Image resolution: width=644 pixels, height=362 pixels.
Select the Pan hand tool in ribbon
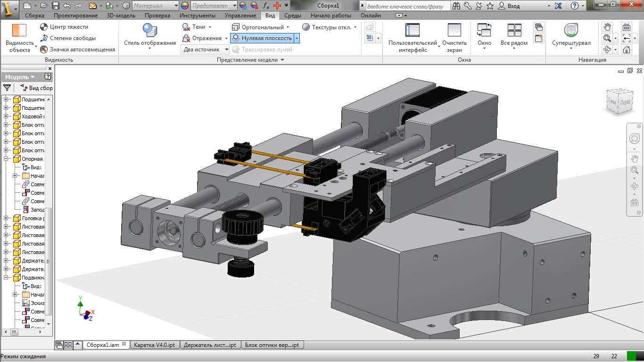(608, 27)
